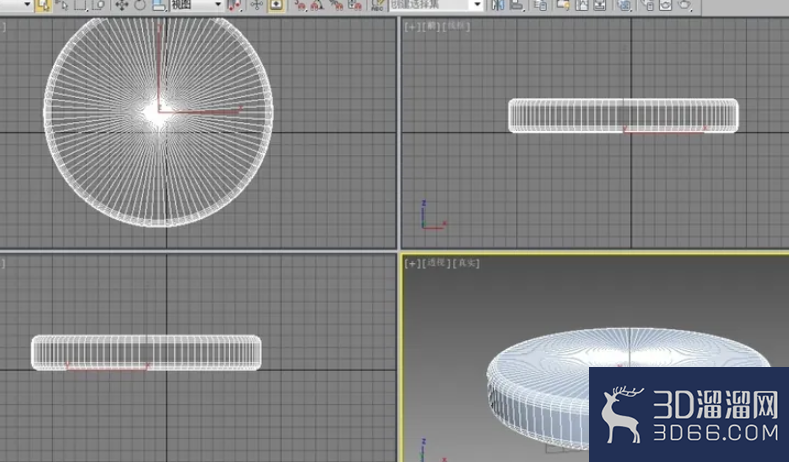Open the Material Editor
Screen dimensions: 789x462
tap(624, 5)
